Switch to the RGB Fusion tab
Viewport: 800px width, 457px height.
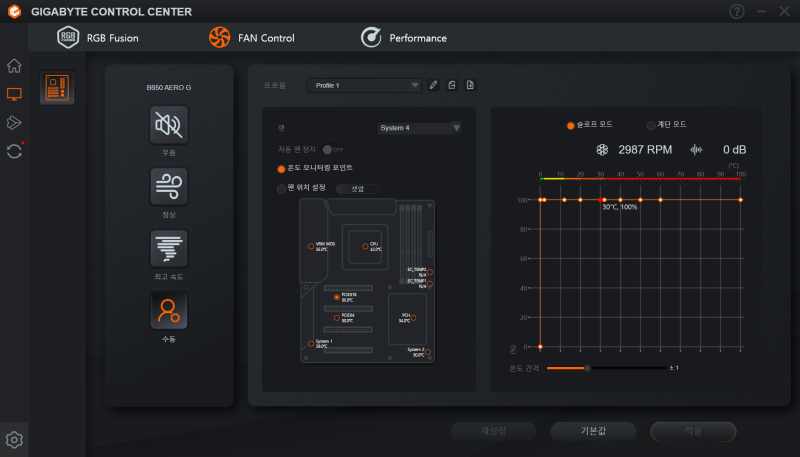click(x=98, y=38)
